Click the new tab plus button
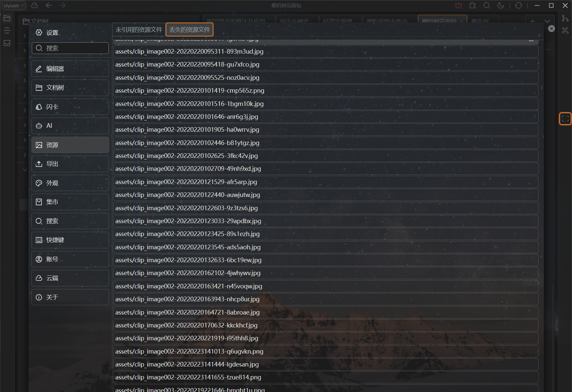The height and width of the screenshot is (392, 572). point(532,21)
